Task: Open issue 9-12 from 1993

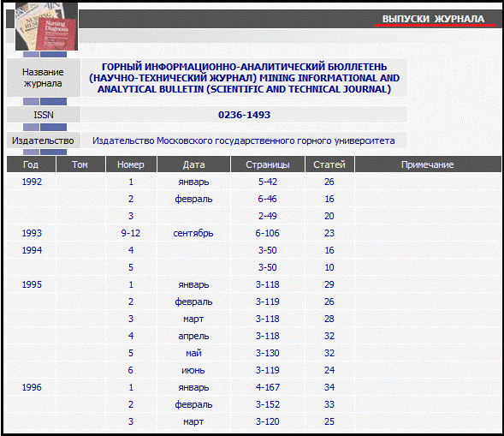Action: [131, 233]
